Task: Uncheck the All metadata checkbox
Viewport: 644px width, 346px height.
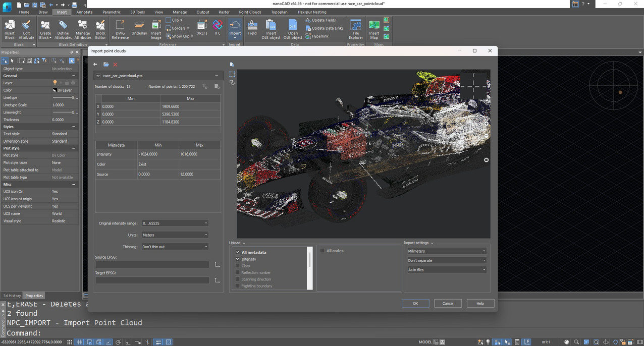Action: tap(237, 252)
